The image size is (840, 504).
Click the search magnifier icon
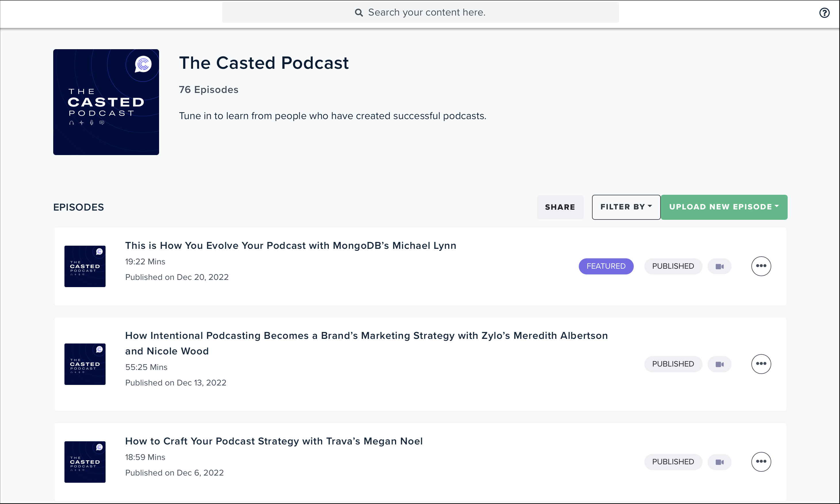[358, 13]
